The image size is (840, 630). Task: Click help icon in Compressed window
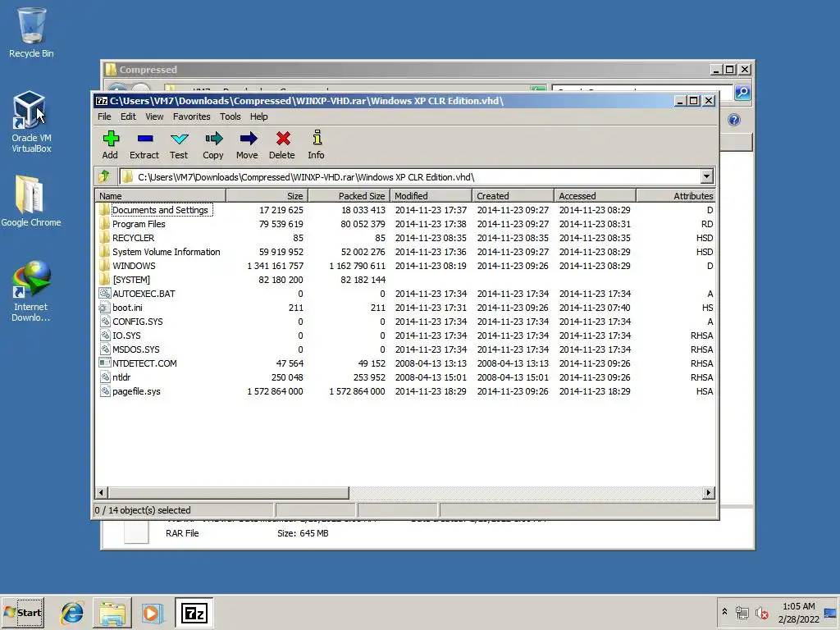coord(734,120)
